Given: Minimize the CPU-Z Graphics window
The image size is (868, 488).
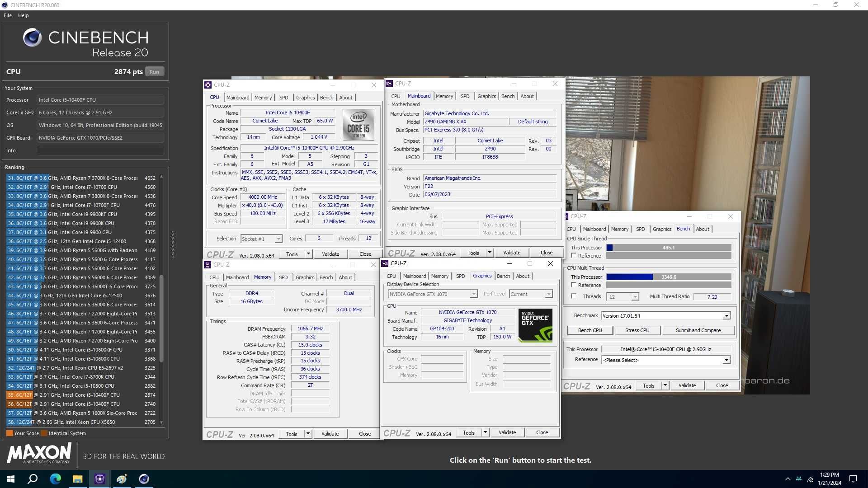Looking at the screenshot, I should click(509, 263).
